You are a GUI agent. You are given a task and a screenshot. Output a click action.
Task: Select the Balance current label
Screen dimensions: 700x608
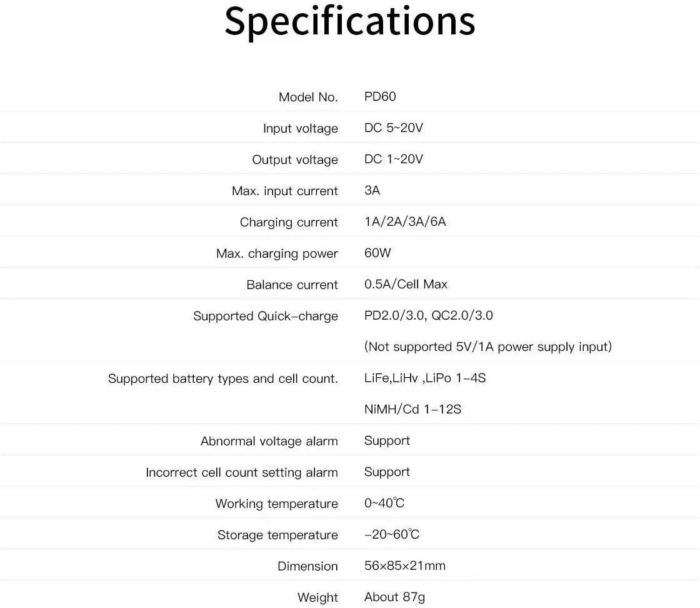pyautogui.click(x=292, y=285)
